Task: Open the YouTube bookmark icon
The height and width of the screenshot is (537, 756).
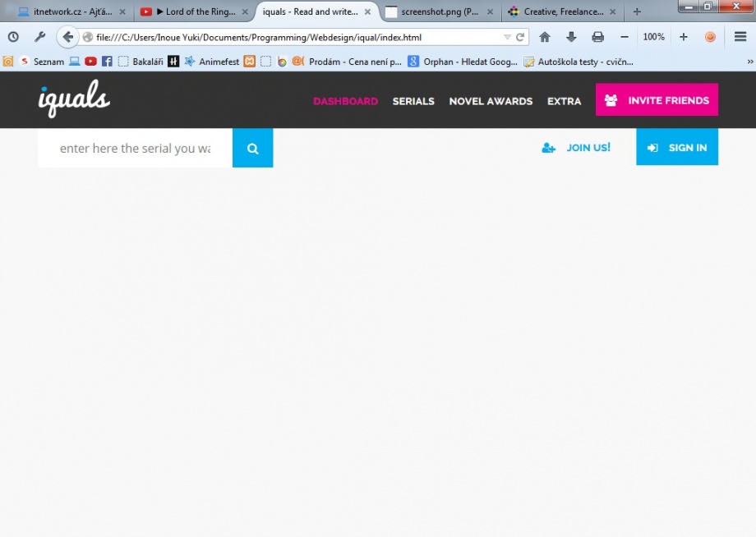Action: [x=90, y=62]
